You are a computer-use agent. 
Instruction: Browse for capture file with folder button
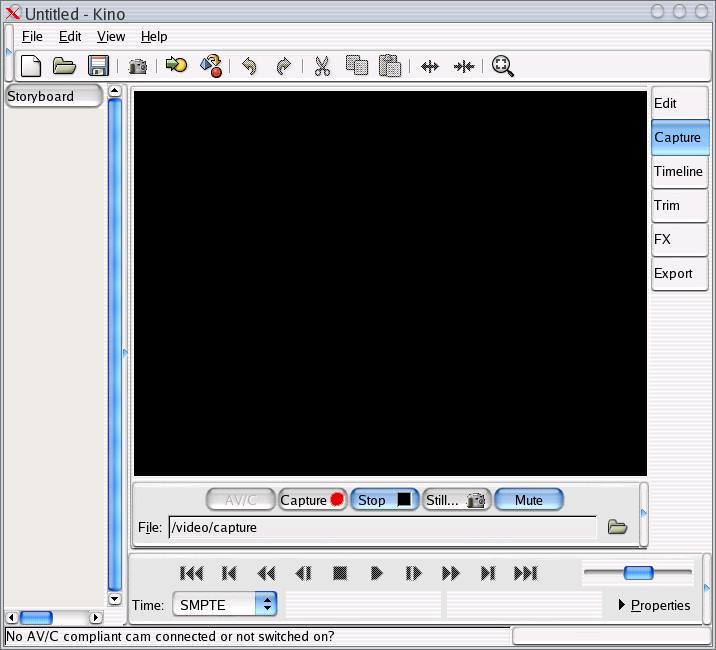pos(617,527)
